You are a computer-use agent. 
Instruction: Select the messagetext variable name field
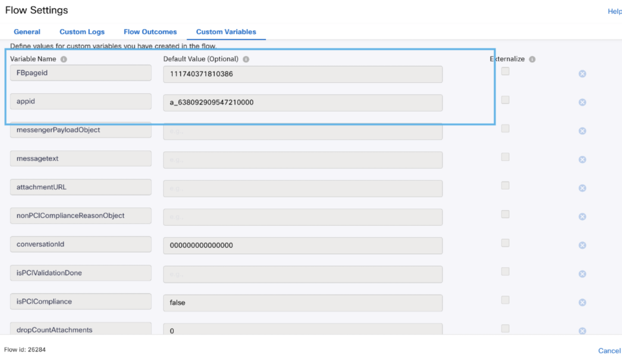click(81, 158)
